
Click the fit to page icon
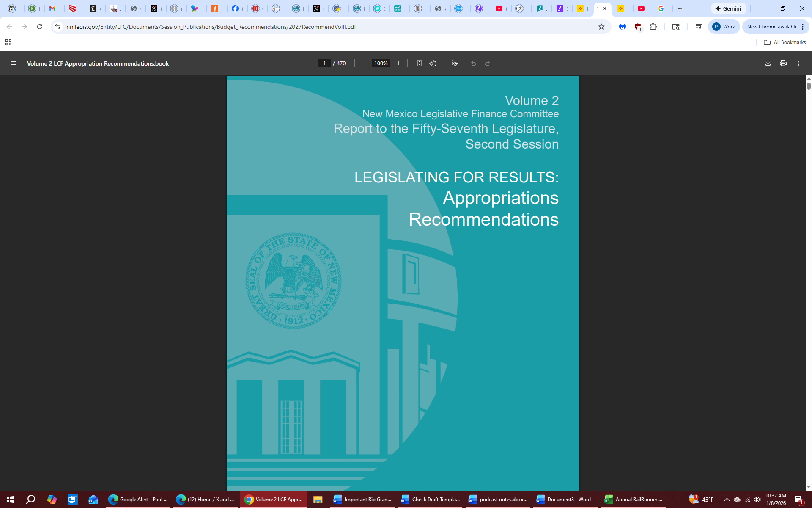click(x=419, y=63)
